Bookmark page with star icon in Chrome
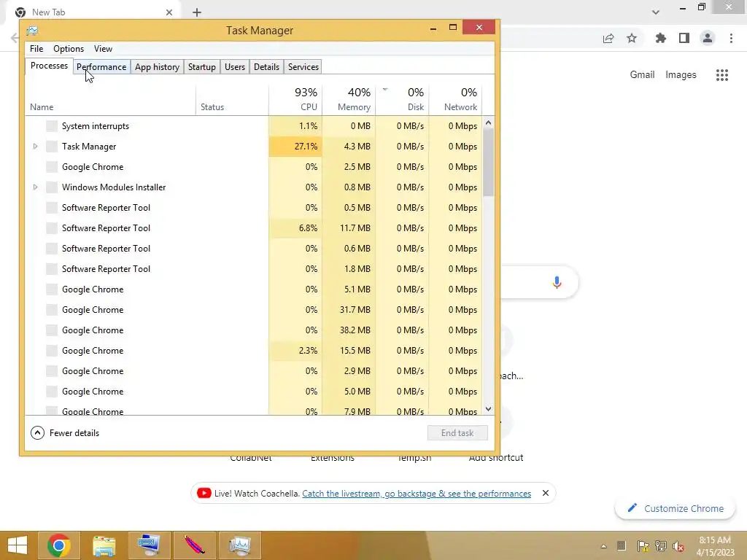Screen dimensions: 747x560 (632, 38)
